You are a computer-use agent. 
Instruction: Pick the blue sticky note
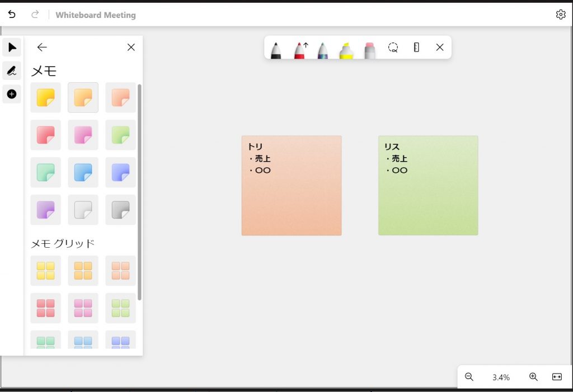(83, 172)
